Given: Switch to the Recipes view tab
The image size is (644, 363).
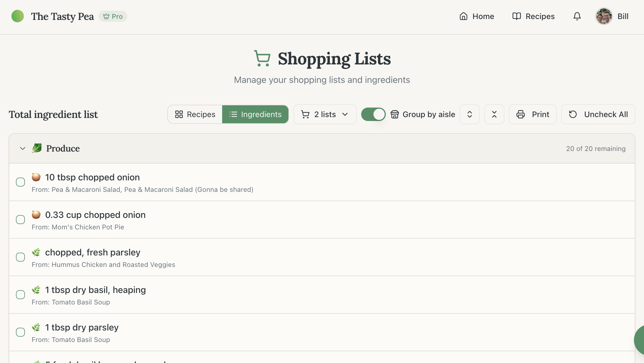Looking at the screenshot, I should click(195, 114).
